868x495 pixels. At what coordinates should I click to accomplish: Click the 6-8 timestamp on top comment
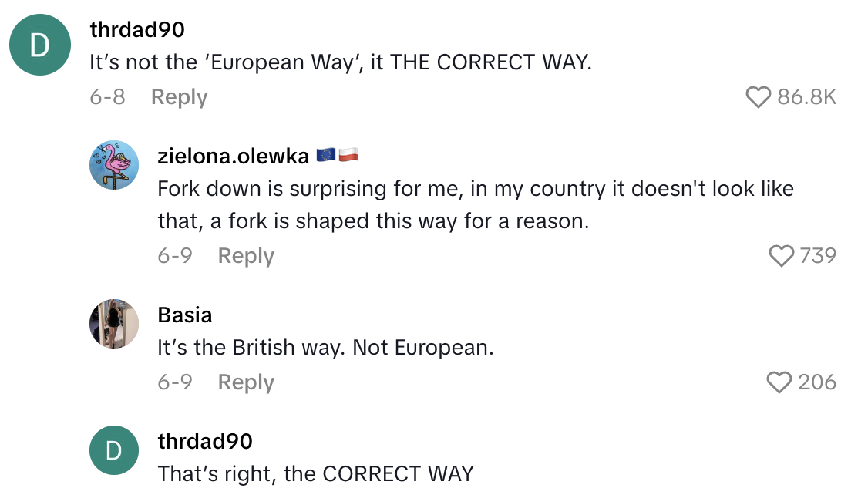click(x=108, y=96)
